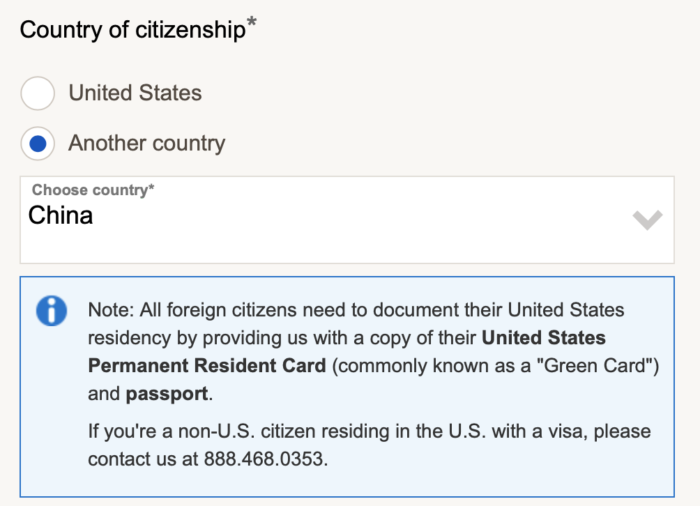Select the Another country radio button
This screenshot has width=700, height=506.
38,143
